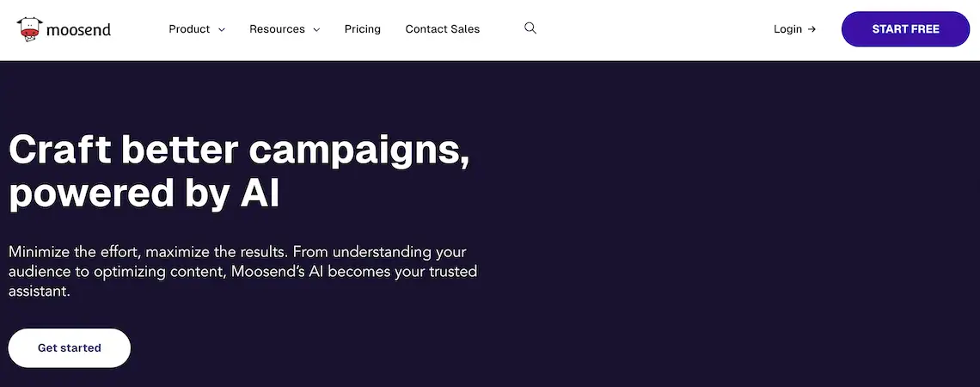
Task: Open the search magnifier icon
Action: click(x=530, y=28)
